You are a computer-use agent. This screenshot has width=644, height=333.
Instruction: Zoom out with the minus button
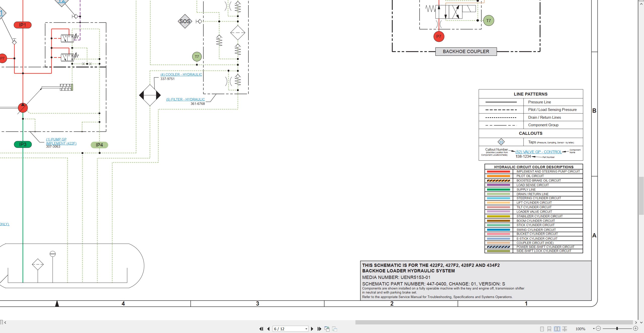tap(598, 328)
